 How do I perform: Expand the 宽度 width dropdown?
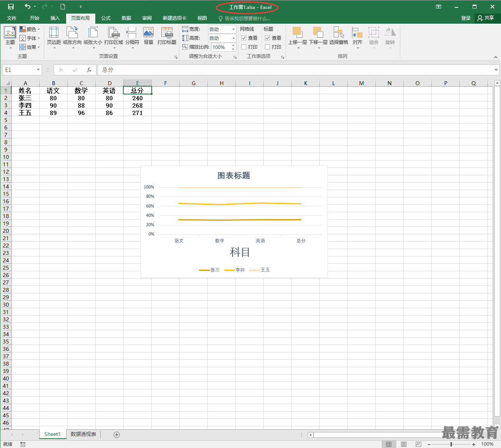point(233,29)
